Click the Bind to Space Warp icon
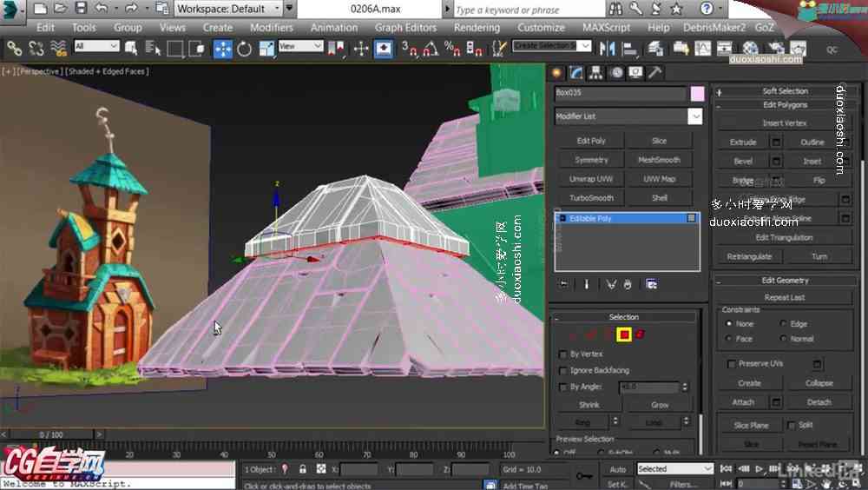Image resolution: width=868 pixels, height=490 pixels. tap(58, 49)
